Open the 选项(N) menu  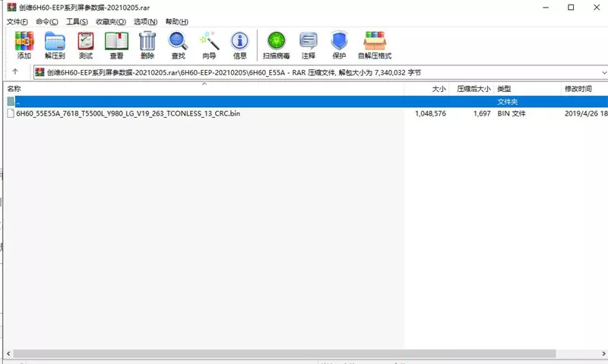pos(145,22)
